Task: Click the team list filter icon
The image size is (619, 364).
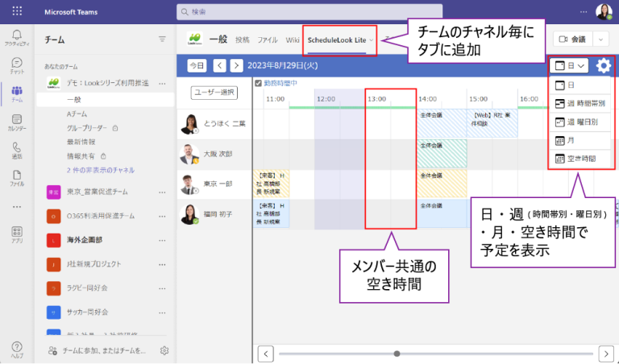Action: point(162,39)
